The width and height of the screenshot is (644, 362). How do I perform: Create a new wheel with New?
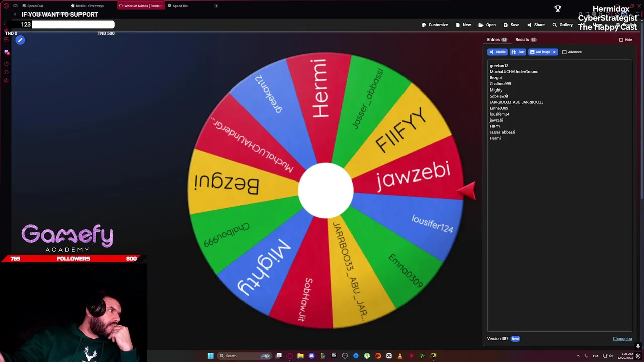point(463,25)
